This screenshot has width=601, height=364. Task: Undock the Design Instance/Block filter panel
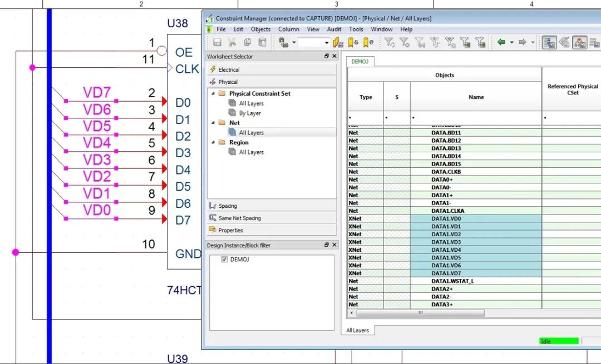click(x=327, y=245)
